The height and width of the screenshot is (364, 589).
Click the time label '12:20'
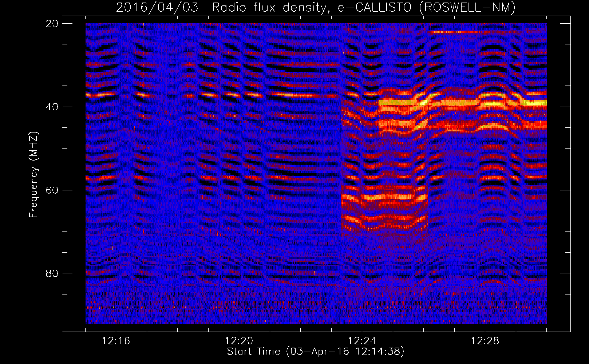pyautogui.click(x=239, y=341)
